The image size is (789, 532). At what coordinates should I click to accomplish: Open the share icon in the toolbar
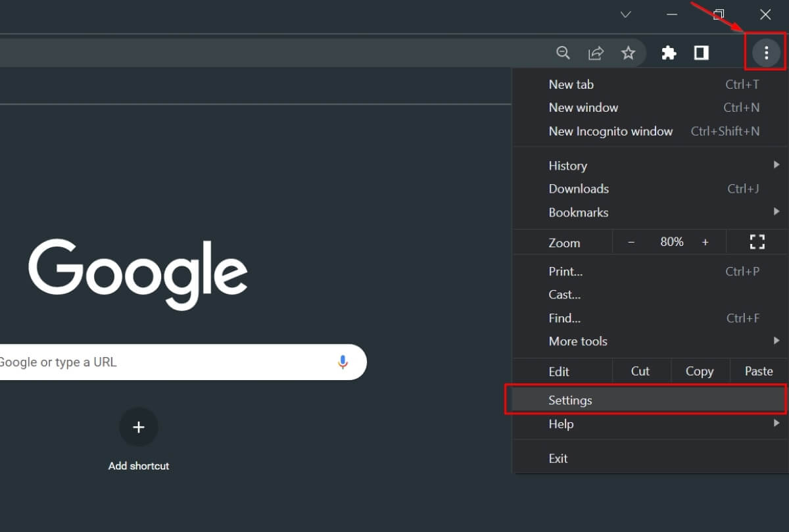596,53
